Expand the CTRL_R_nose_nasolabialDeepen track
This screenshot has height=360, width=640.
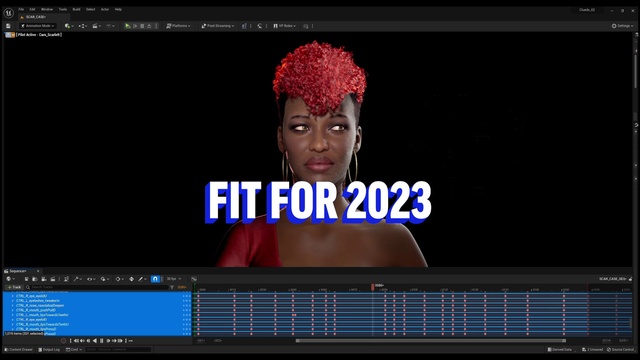[13, 305]
